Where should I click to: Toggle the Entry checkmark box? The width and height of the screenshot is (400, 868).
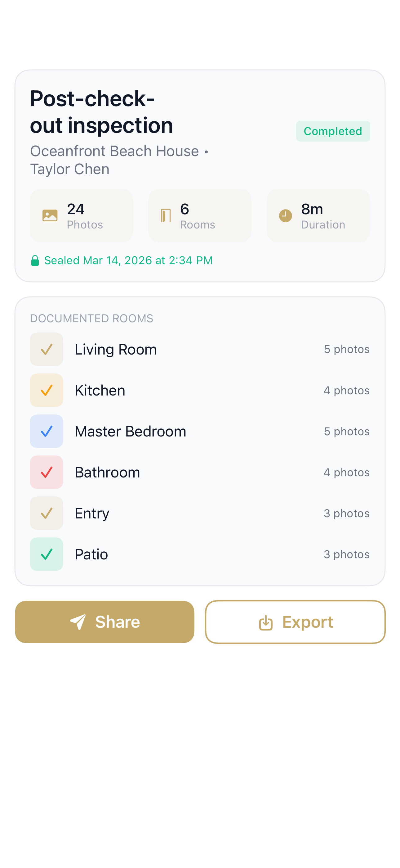(47, 513)
